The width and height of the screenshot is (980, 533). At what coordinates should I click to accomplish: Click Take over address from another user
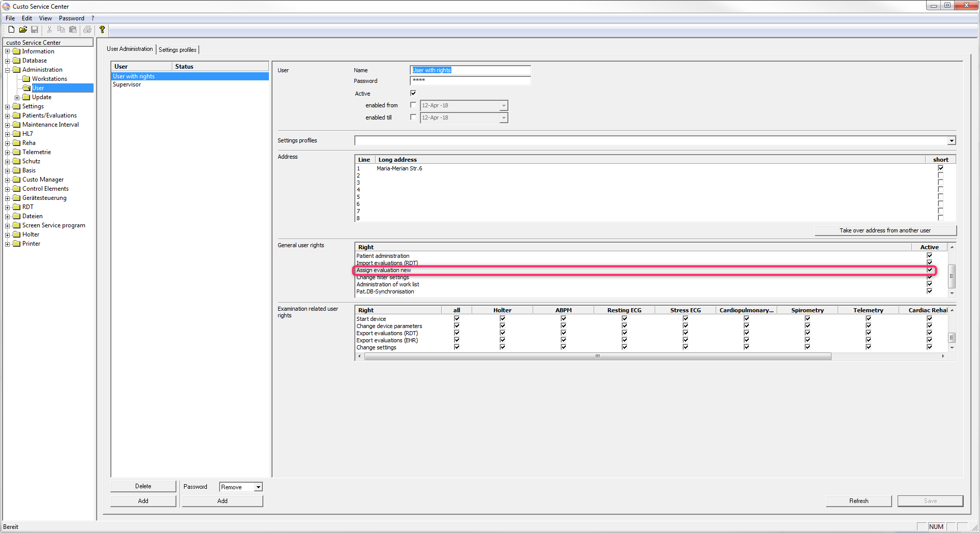[x=885, y=230]
